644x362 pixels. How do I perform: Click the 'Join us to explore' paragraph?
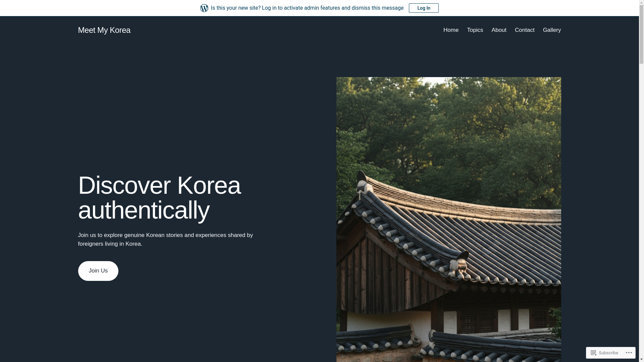[165, 239]
